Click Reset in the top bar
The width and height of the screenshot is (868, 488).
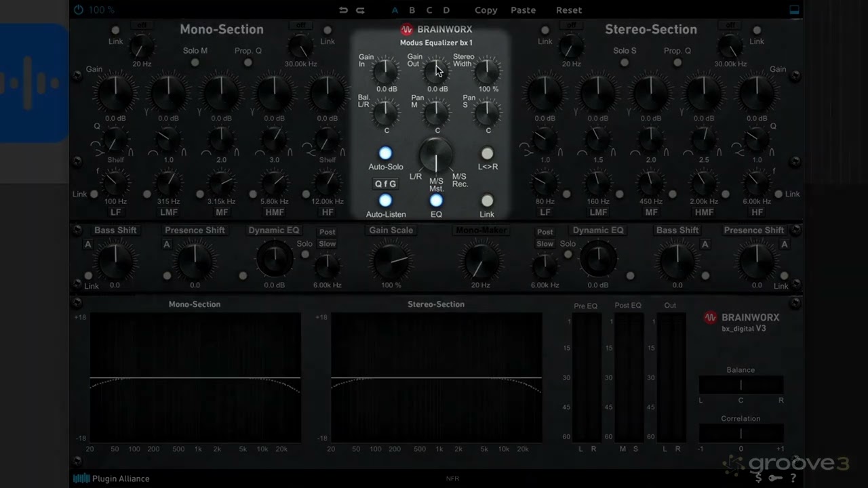(x=569, y=10)
